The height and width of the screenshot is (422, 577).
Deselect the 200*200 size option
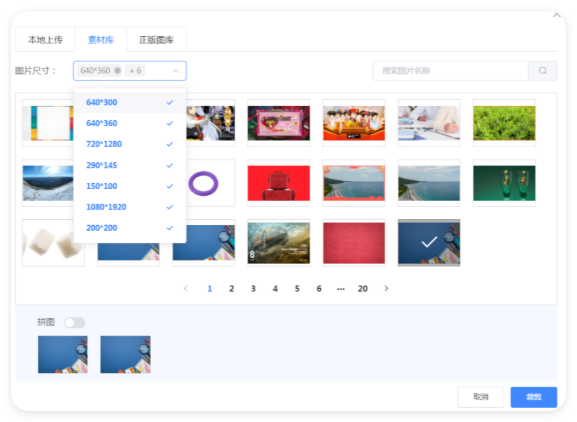[130, 228]
